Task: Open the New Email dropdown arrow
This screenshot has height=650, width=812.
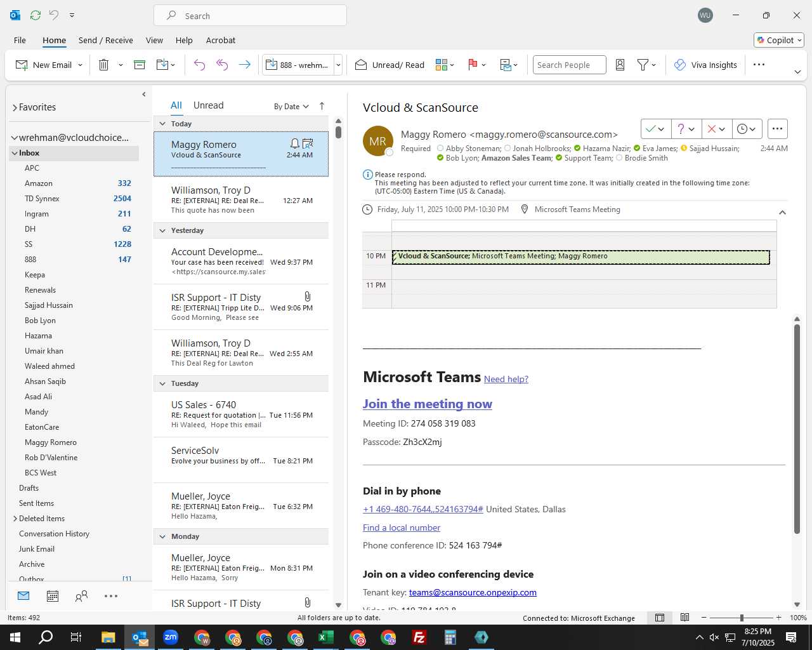Action: 80,65
